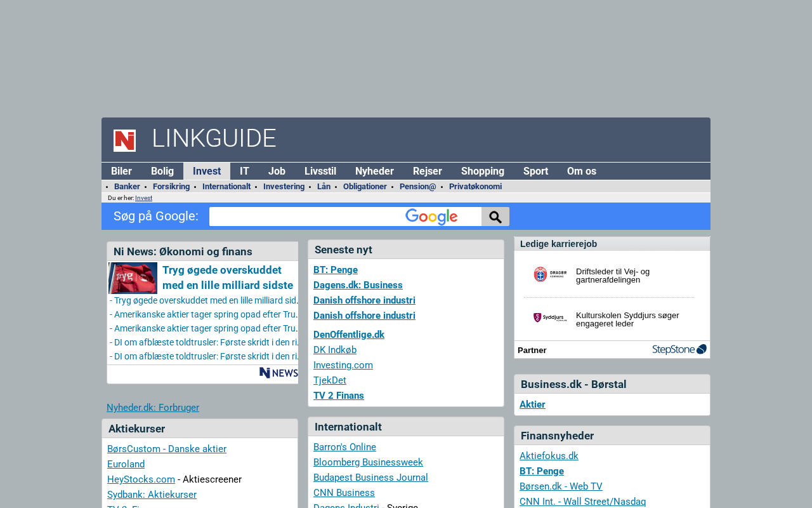
Task: Focus the Google search input field
Action: pyautogui.click(x=345, y=217)
